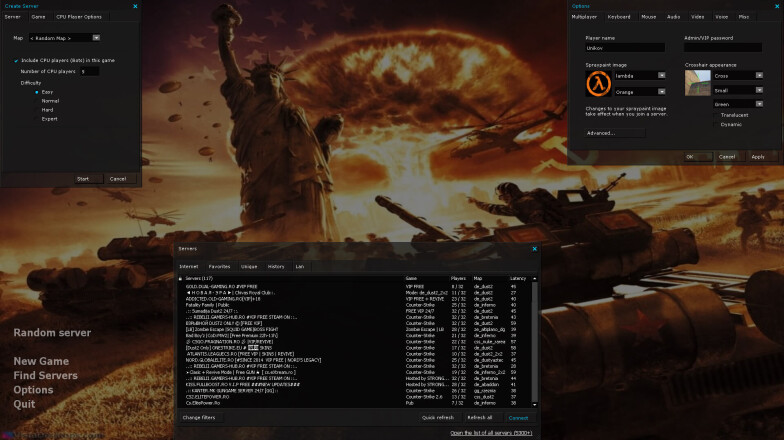
Task: Enable the Dynamic crosshair checkbox
Action: 716,124
